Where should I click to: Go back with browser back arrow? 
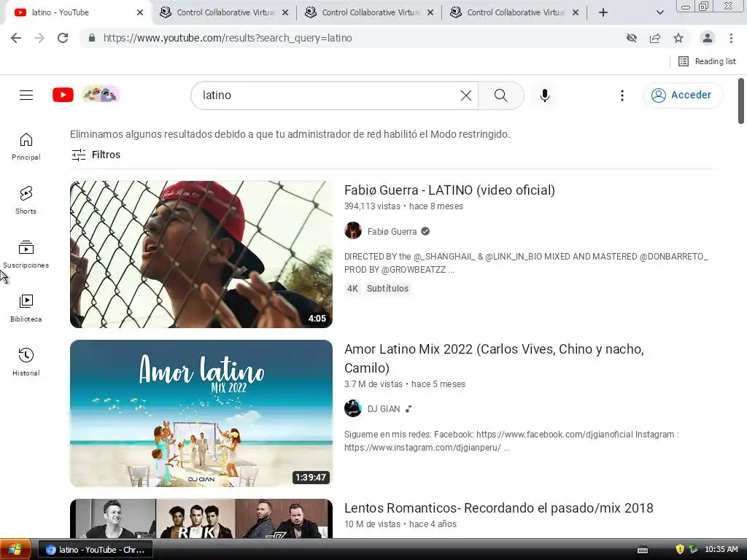click(16, 38)
